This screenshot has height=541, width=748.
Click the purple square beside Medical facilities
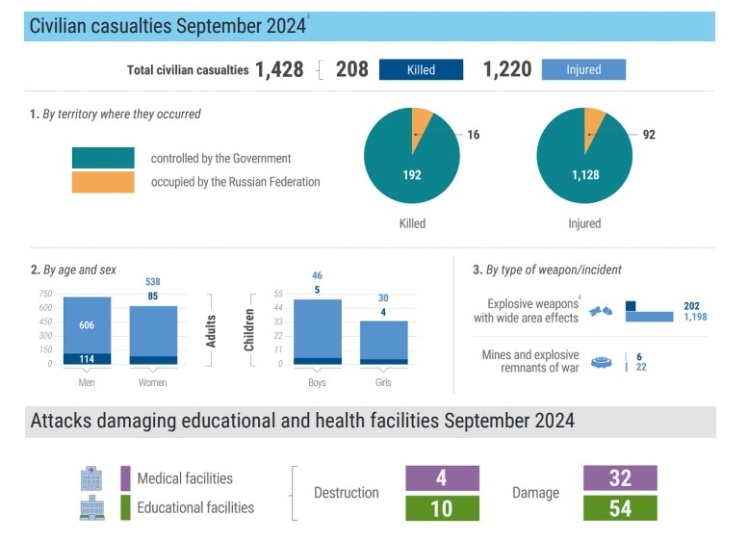point(126,478)
